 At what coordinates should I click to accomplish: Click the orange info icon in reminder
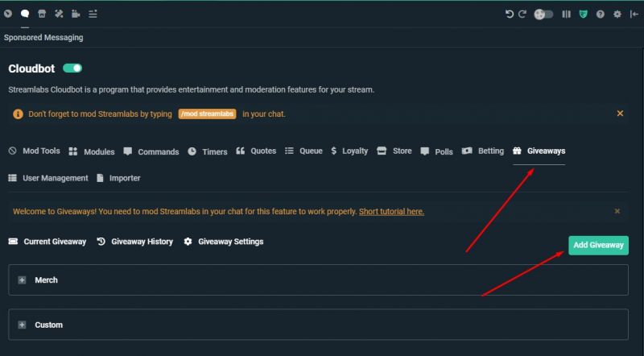click(x=18, y=114)
